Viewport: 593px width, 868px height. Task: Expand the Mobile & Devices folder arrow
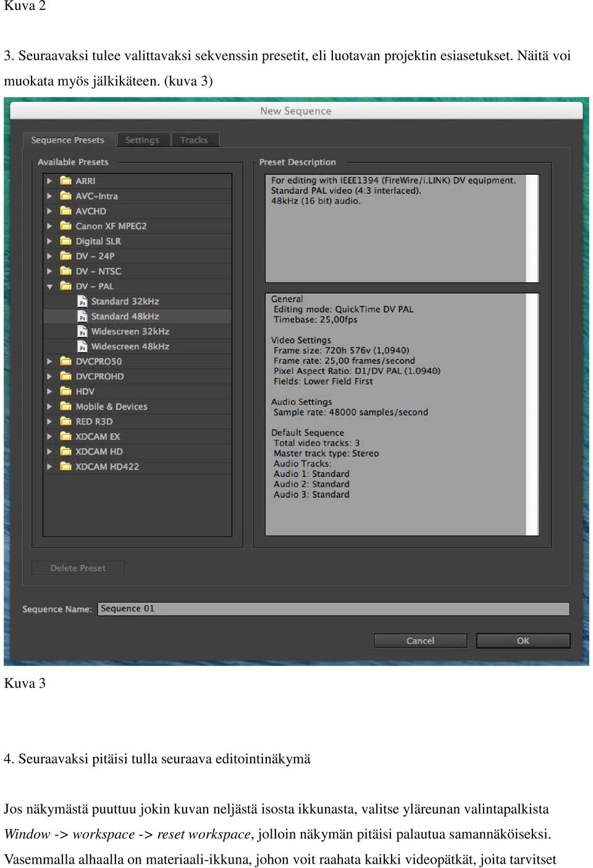[49, 407]
